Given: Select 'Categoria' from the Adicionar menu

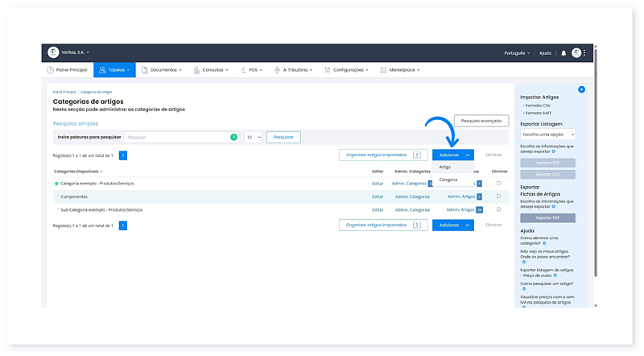Looking at the screenshot, I should click(x=448, y=180).
